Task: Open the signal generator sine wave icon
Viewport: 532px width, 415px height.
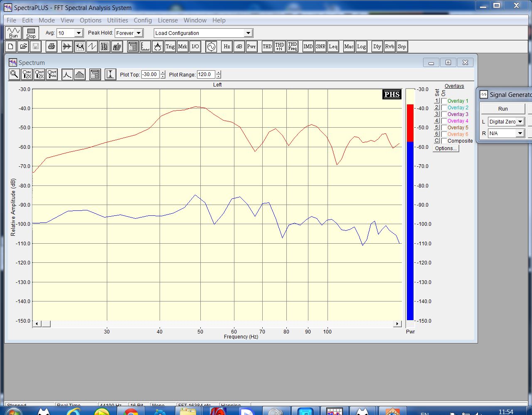Action: point(211,47)
